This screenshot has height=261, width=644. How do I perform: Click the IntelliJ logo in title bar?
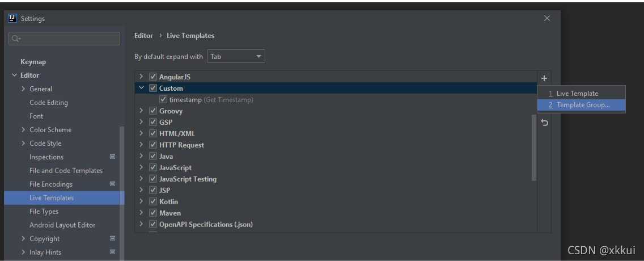point(12,19)
